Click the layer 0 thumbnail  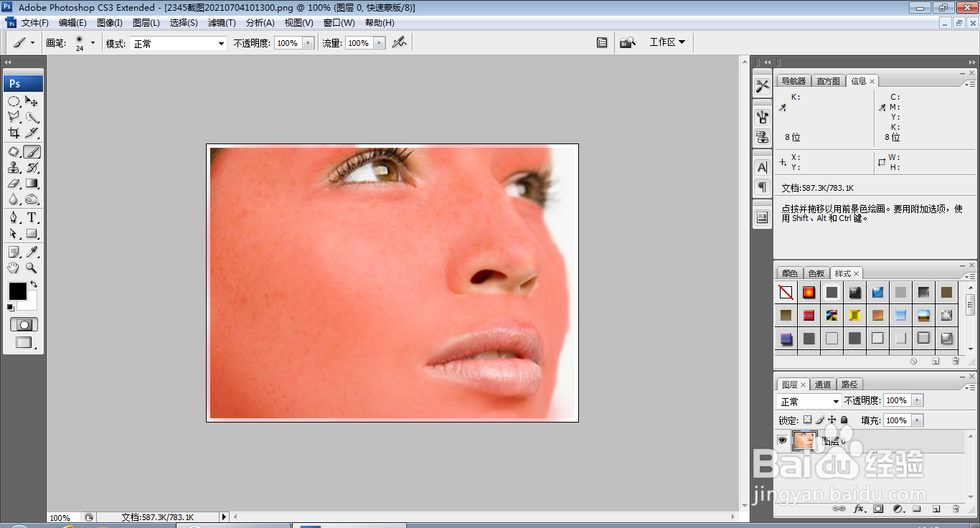coord(804,440)
